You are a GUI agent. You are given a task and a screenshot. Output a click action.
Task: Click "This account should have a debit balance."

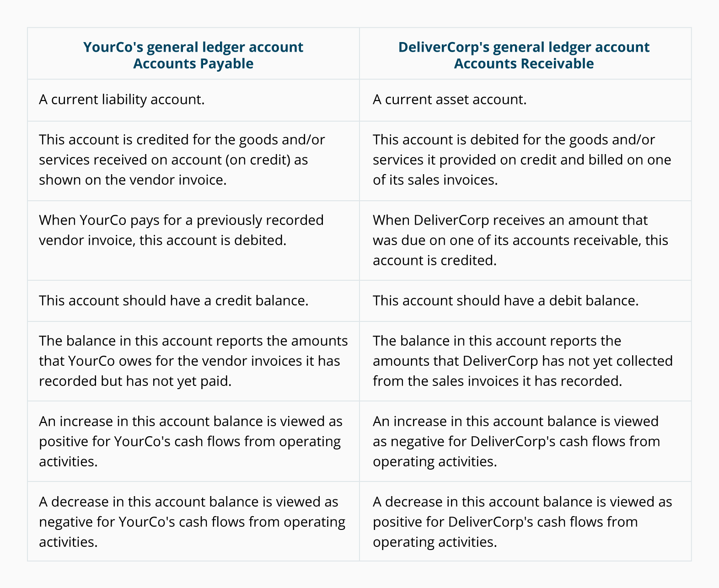coord(505,301)
